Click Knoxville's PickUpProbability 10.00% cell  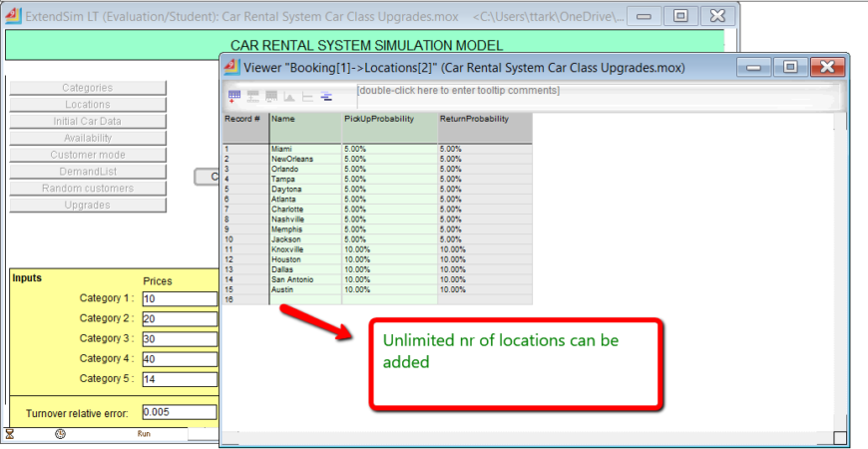(390, 249)
